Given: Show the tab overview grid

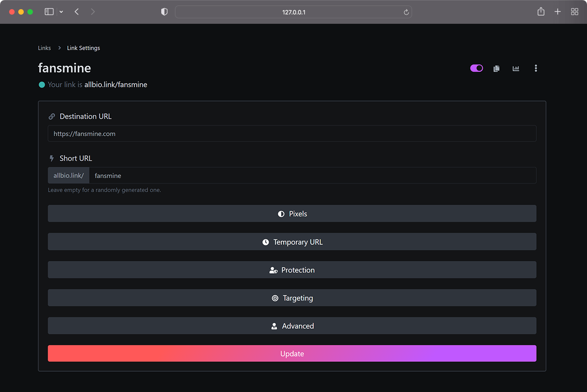Looking at the screenshot, I should click(x=575, y=12).
